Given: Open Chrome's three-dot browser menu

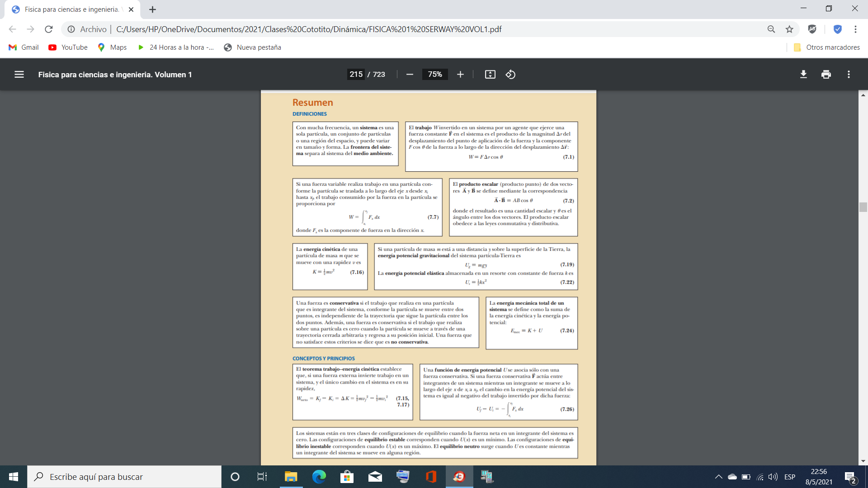Looking at the screenshot, I should (x=855, y=29).
